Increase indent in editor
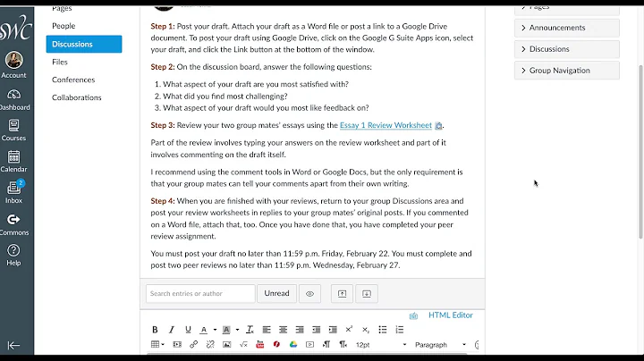644x361 pixels. [x=333, y=330]
